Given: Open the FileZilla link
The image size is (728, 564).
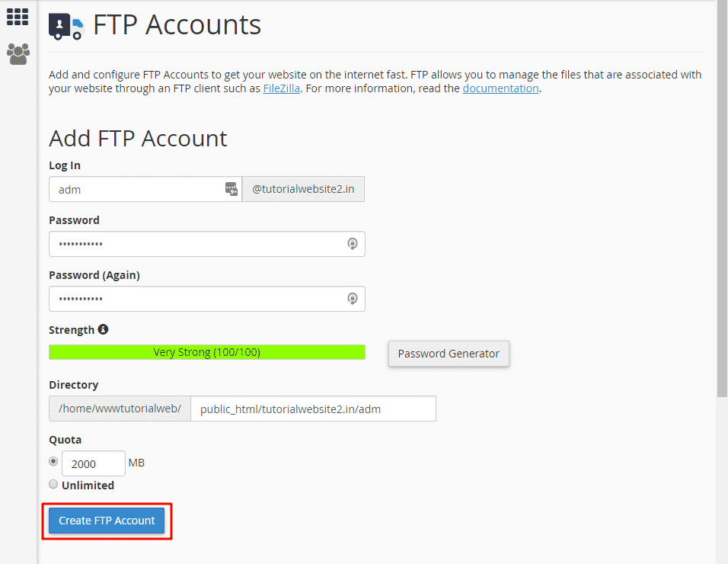Looking at the screenshot, I should (281, 88).
